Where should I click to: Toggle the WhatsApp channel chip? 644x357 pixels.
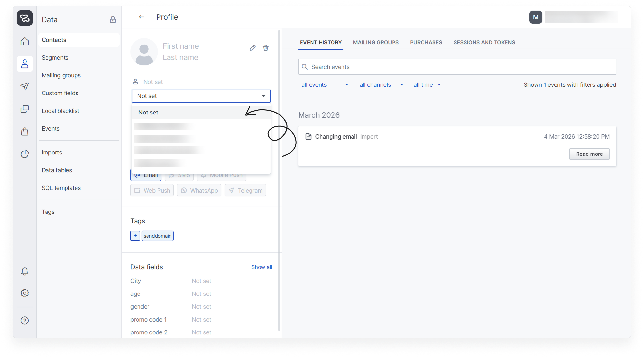[199, 191]
